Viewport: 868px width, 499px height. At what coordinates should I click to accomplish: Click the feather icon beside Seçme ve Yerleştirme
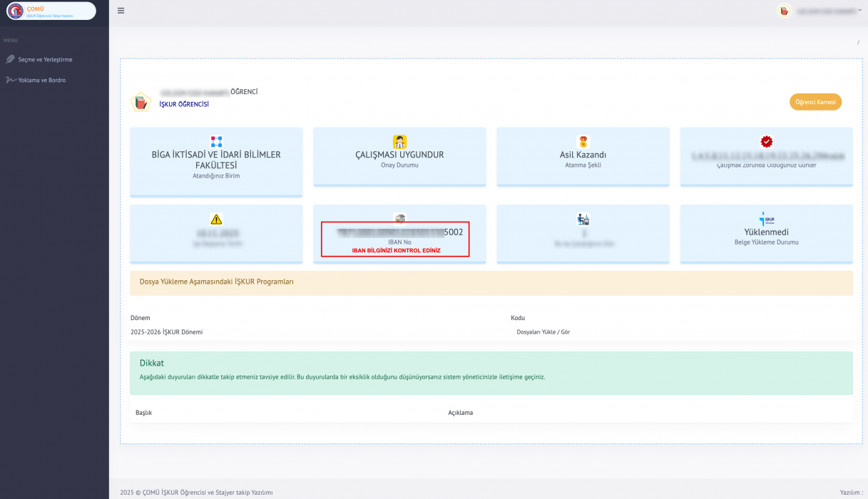click(x=10, y=59)
